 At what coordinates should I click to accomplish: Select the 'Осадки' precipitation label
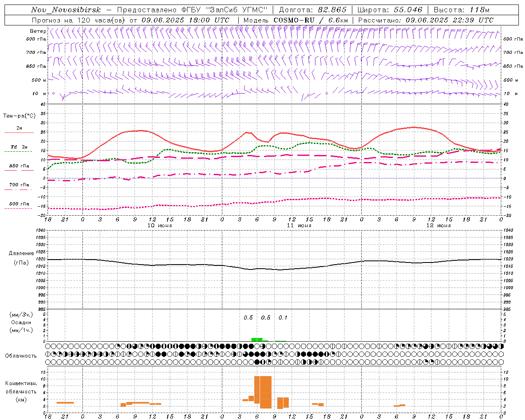click(x=21, y=322)
